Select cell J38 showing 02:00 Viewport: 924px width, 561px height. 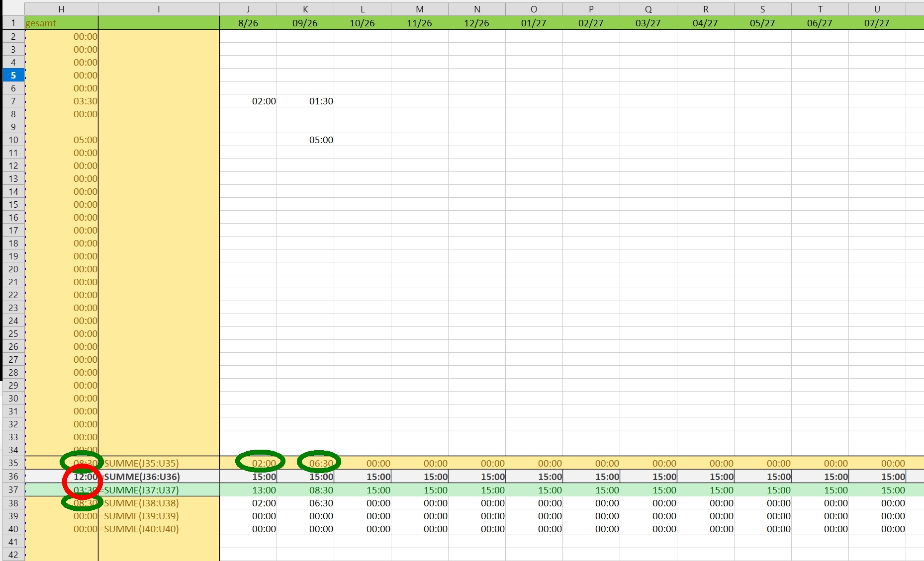point(248,503)
